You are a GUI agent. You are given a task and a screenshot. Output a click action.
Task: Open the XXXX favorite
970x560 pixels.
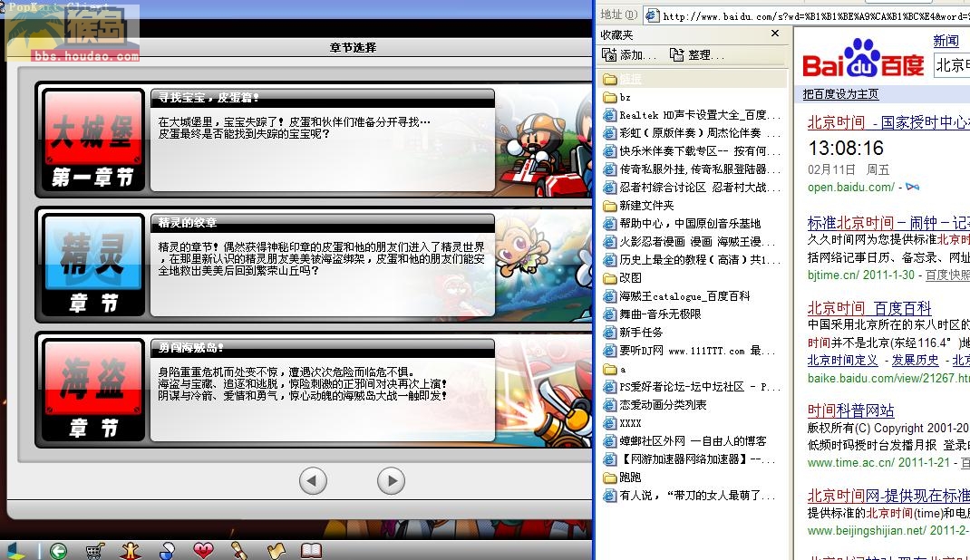[622, 423]
